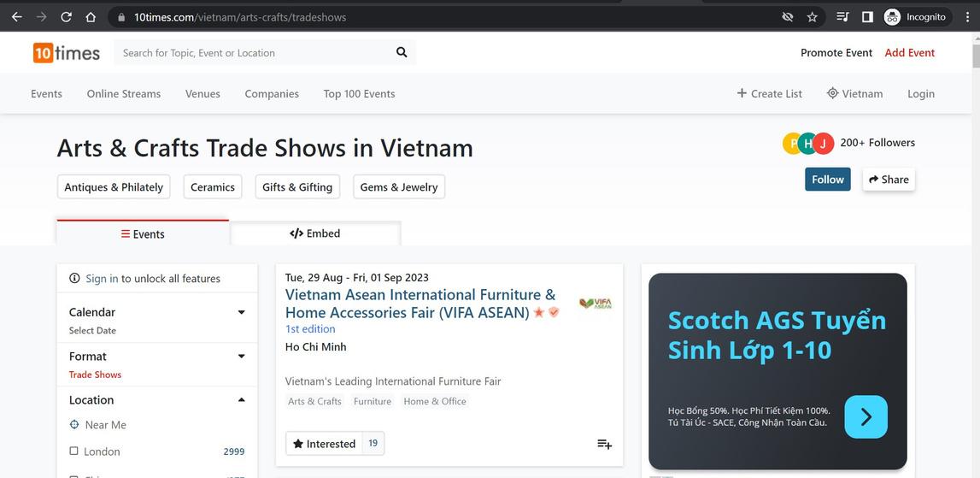
Task: Click the arrow button on the Scotch AGS ad
Action: pos(866,416)
